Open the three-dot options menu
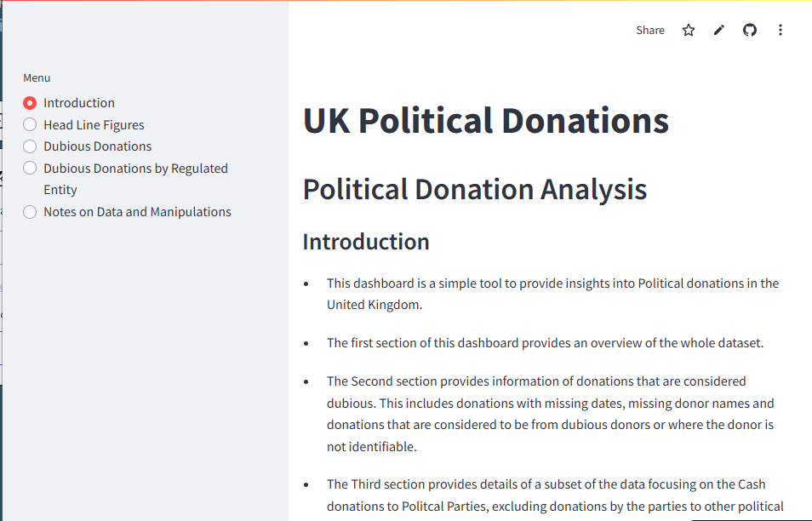This screenshot has height=521, width=812. point(781,30)
